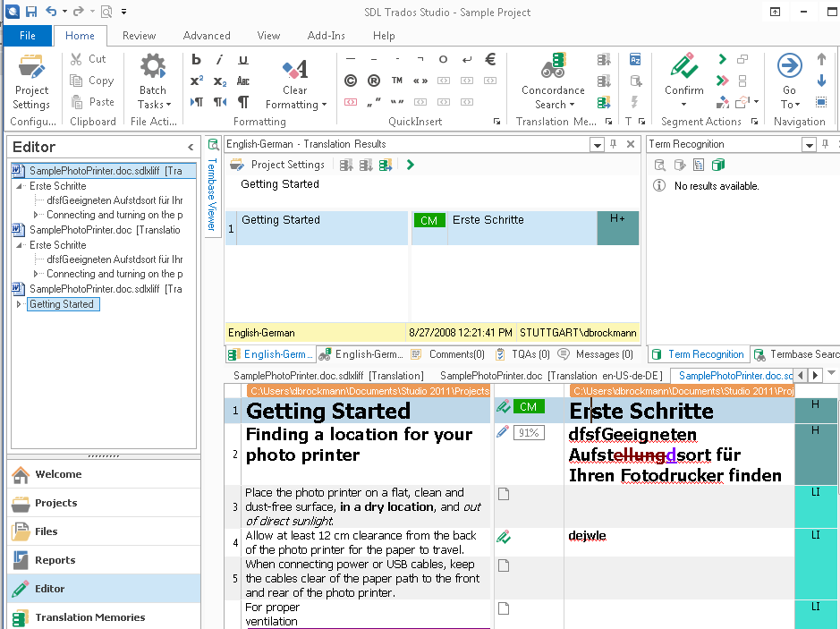Insert the TM trademark symbol
This screenshot has height=629, width=840.
click(397, 81)
